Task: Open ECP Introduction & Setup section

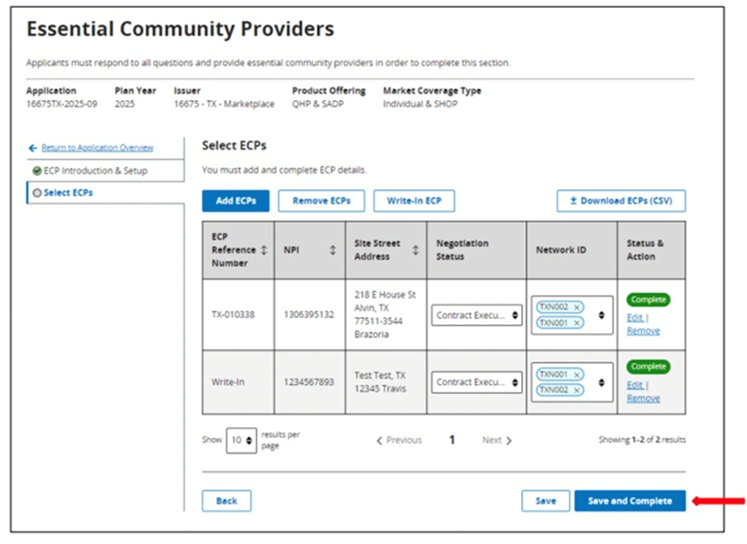Action: (95, 171)
